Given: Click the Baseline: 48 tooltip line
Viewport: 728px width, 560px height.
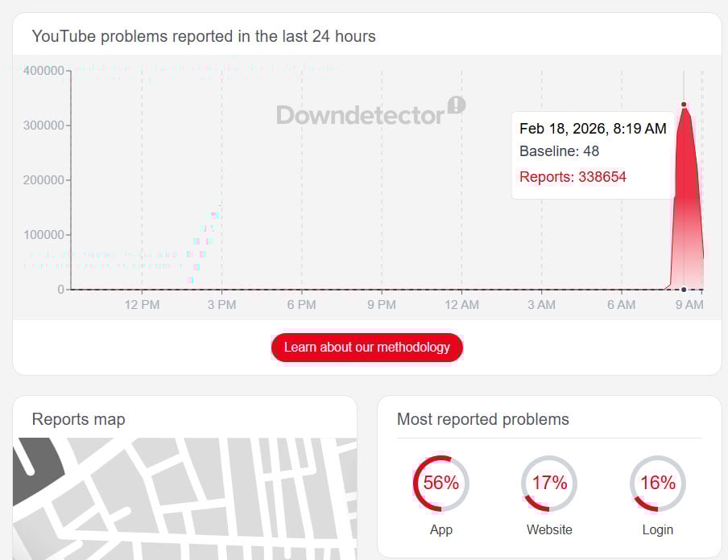Looking at the screenshot, I should pyautogui.click(x=559, y=151).
